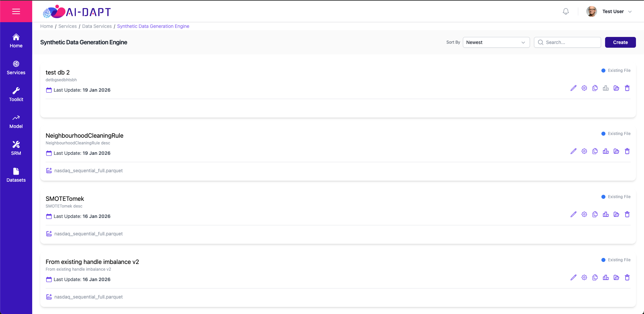Click Home breadcrumb link

click(x=47, y=26)
